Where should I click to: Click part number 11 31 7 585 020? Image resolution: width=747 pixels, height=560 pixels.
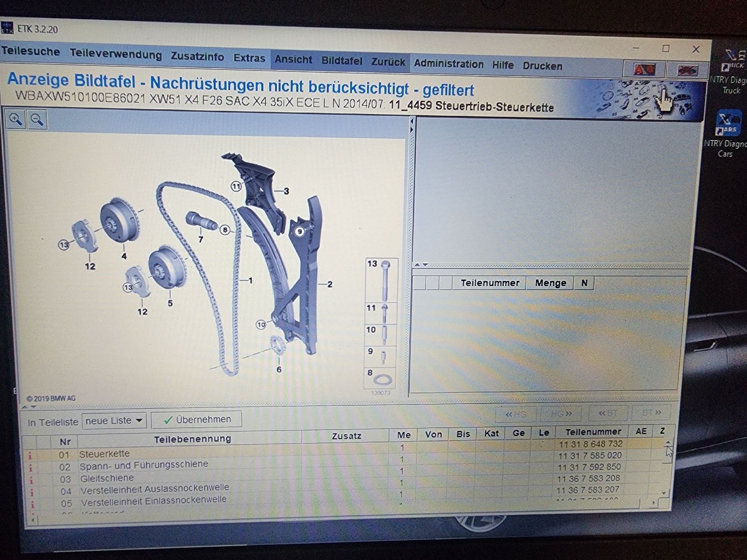click(x=590, y=456)
